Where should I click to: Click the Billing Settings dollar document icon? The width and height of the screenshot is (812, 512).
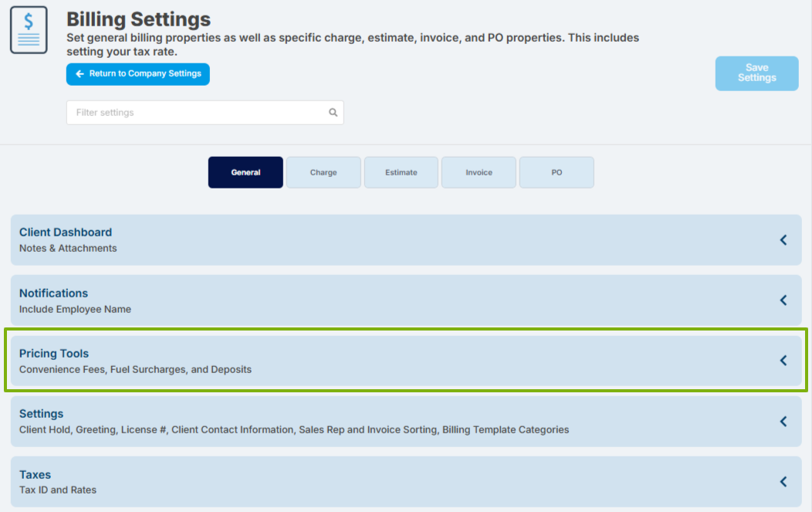[x=29, y=30]
